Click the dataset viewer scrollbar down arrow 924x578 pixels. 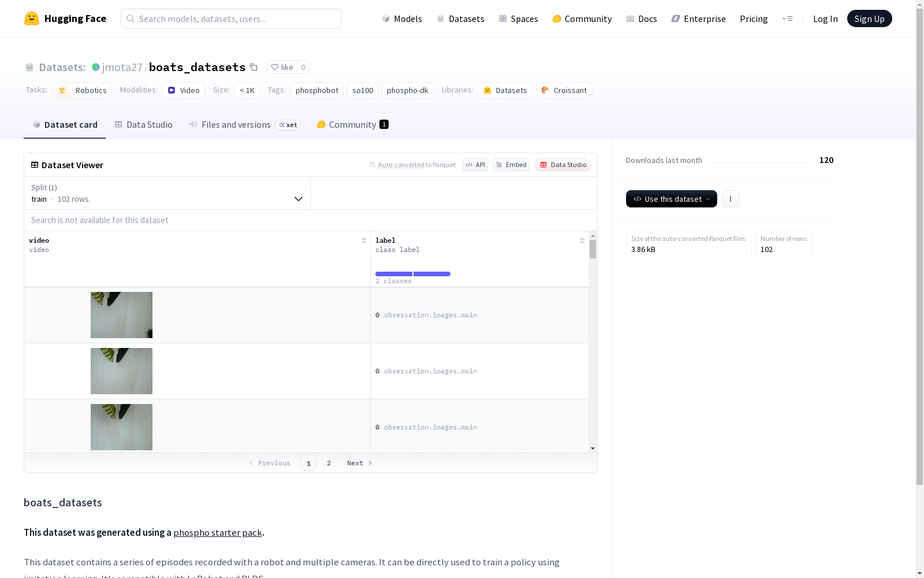coord(593,449)
